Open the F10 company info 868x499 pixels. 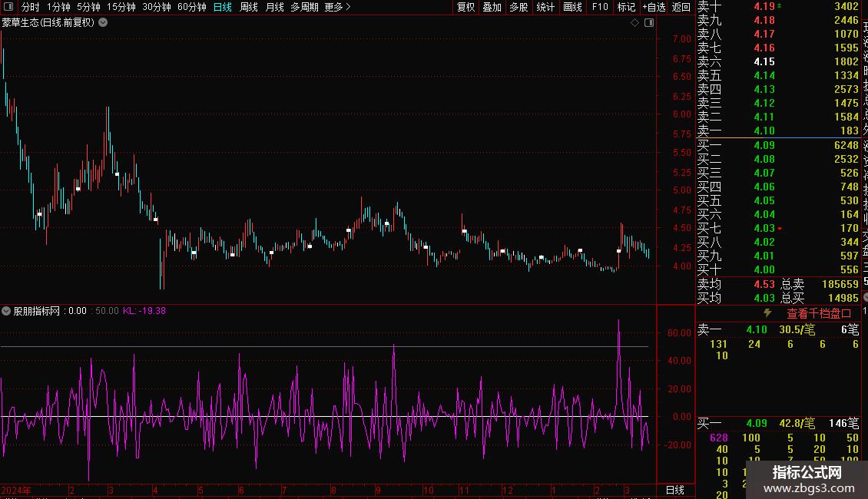(600, 7)
